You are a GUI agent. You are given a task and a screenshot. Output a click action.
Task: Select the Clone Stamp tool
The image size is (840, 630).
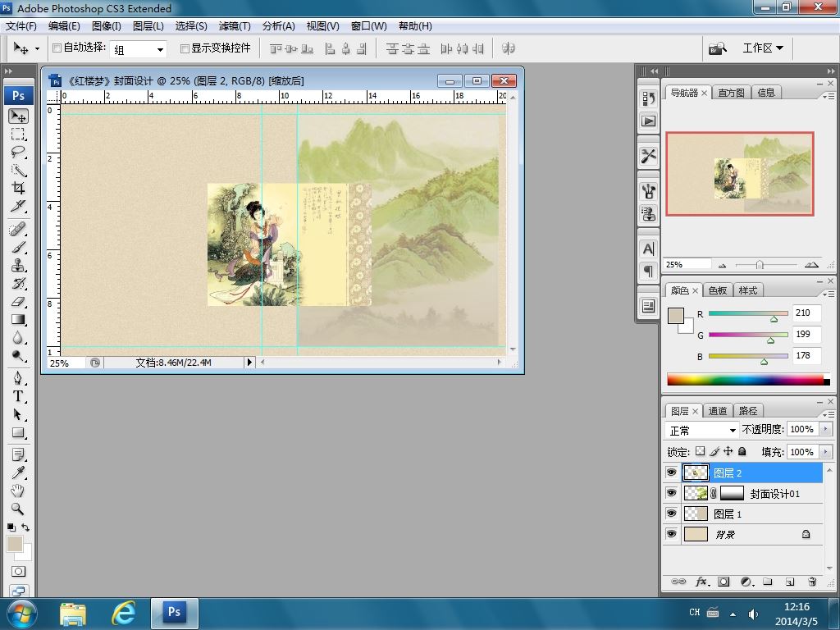(18, 265)
